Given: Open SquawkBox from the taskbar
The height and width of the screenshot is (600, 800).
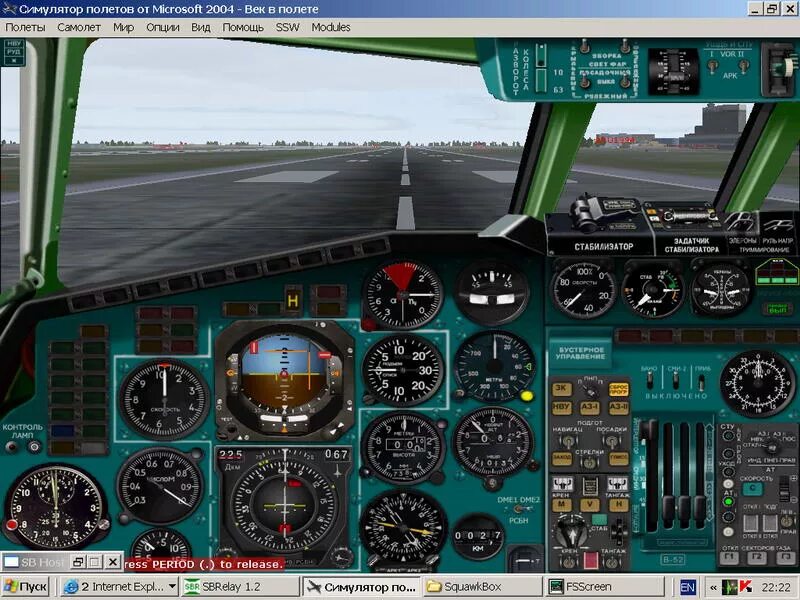Looking at the screenshot, I should (x=483, y=587).
